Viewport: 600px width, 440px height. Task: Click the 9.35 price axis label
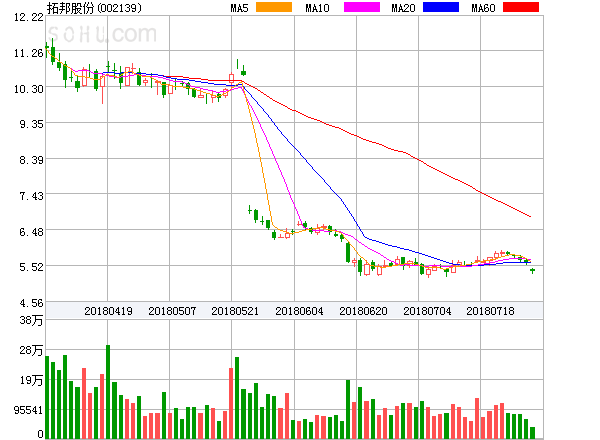(31, 124)
